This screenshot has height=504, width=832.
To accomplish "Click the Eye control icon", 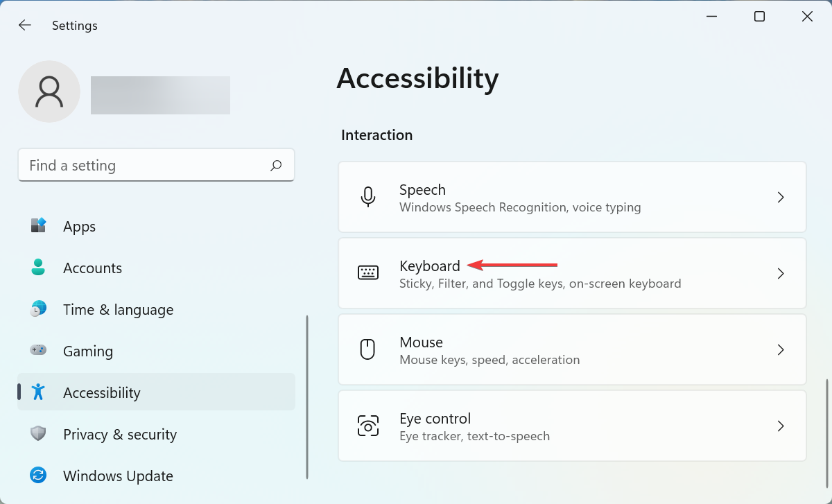I will [x=368, y=426].
